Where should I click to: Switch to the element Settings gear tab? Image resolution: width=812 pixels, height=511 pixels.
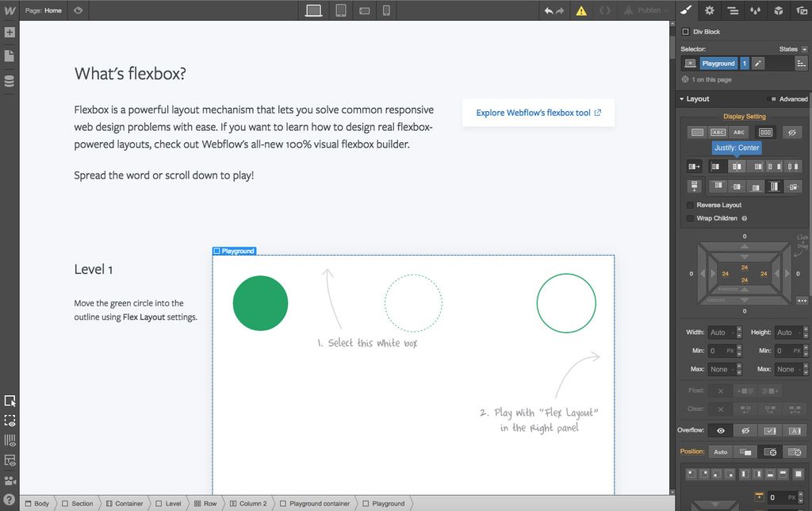pyautogui.click(x=709, y=10)
